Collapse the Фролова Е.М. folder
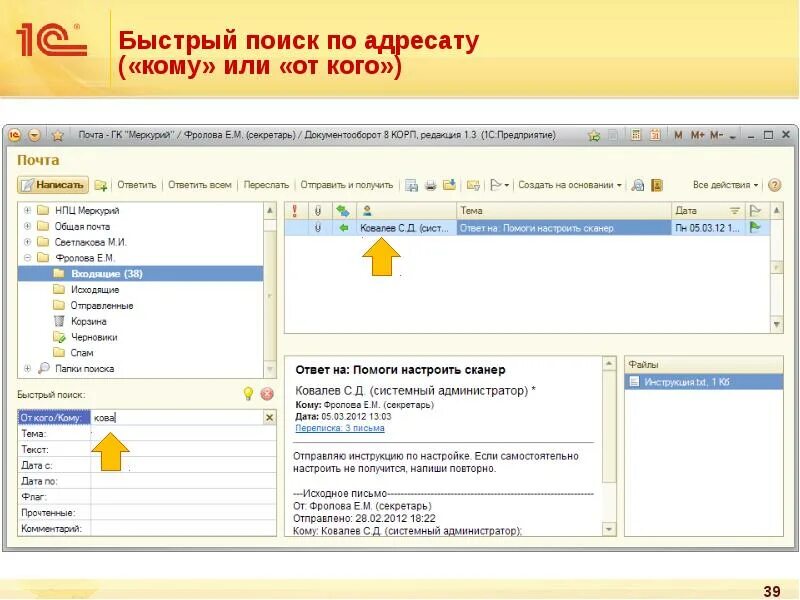800x600 pixels. 28,258
